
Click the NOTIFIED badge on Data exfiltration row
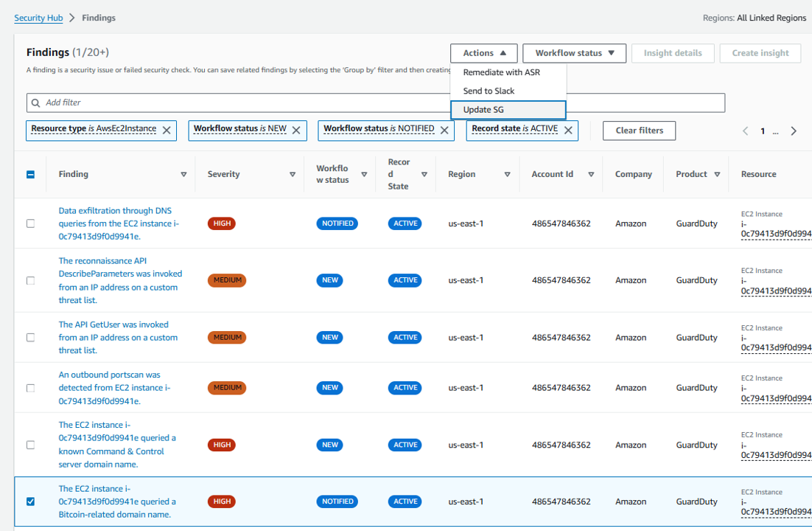337,223
